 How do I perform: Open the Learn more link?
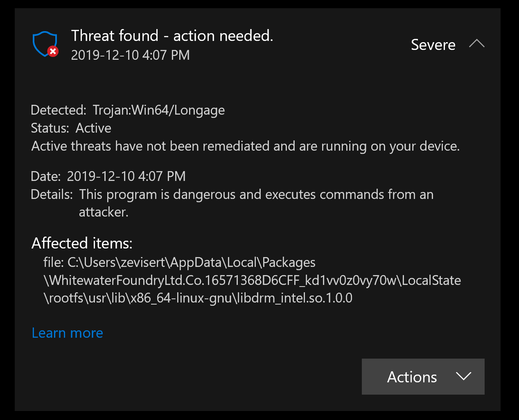[x=68, y=333]
